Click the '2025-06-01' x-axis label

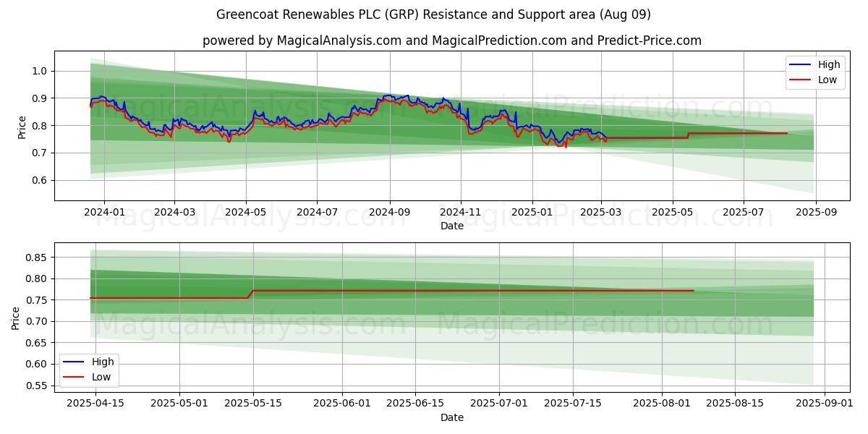click(x=342, y=404)
